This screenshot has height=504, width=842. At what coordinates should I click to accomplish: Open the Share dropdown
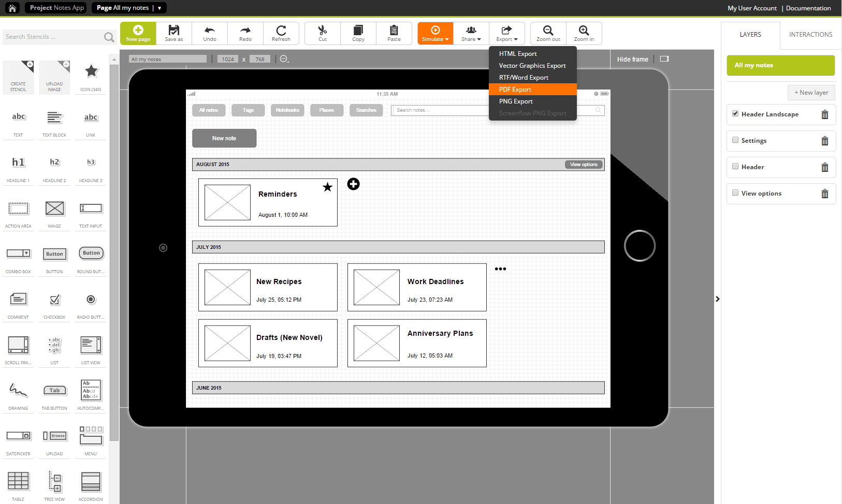coord(471,33)
